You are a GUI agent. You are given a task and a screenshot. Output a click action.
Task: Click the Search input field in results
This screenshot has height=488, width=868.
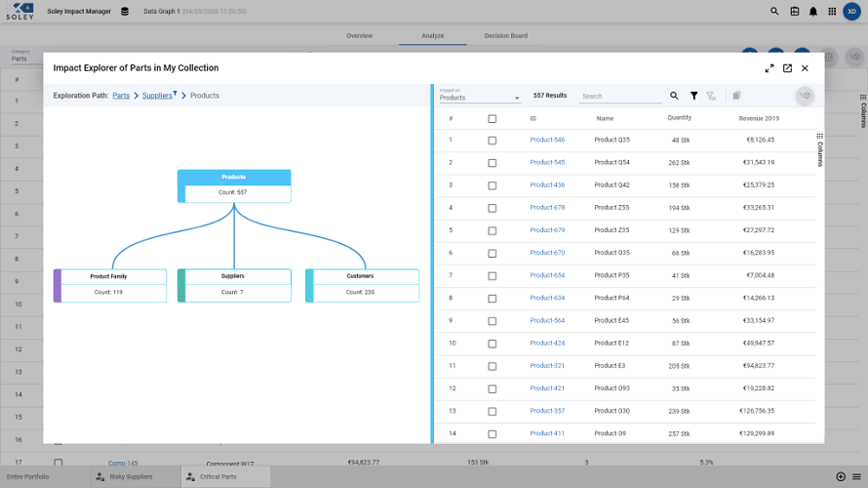(621, 97)
